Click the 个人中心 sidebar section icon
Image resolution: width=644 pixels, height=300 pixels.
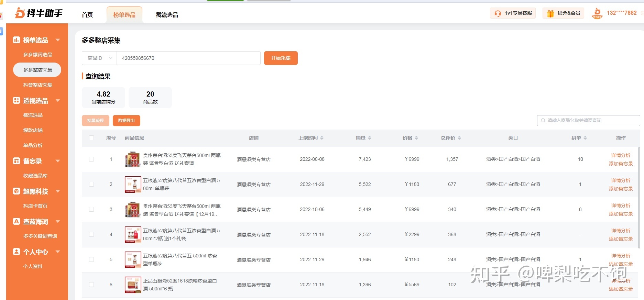17,252
